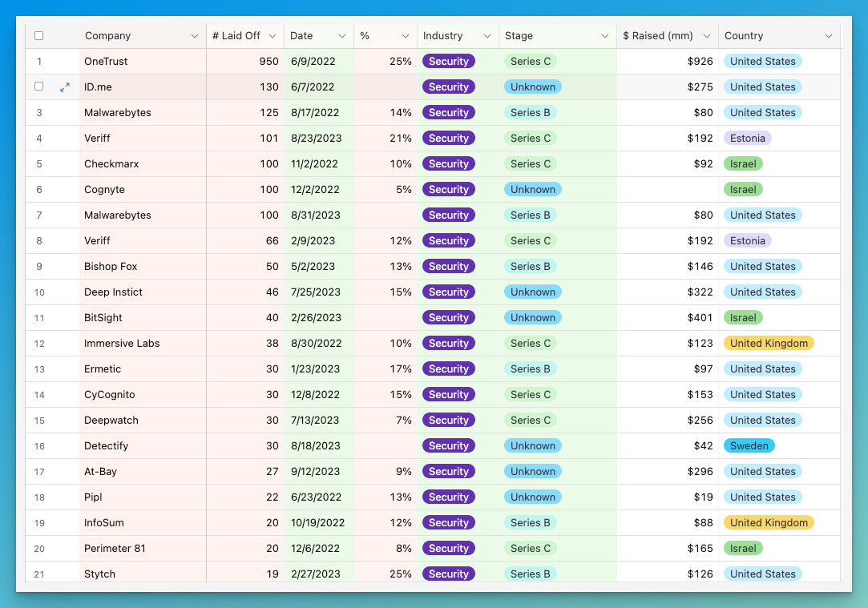This screenshot has height=608, width=868.
Task: Click the 8/31/2023 date for Malwarebytes
Action: pyautogui.click(x=315, y=215)
